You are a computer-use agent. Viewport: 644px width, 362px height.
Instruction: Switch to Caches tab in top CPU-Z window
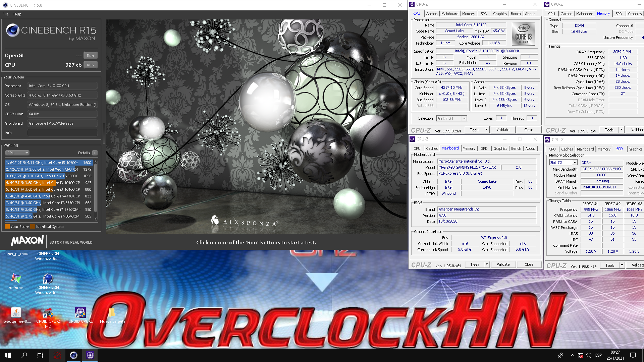[431, 14]
